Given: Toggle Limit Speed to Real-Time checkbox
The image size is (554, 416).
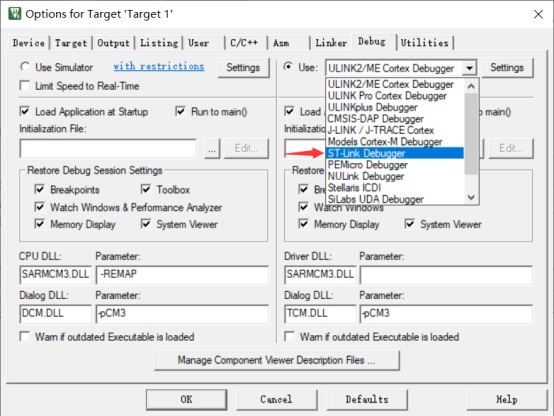Looking at the screenshot, I should (25, 86).
